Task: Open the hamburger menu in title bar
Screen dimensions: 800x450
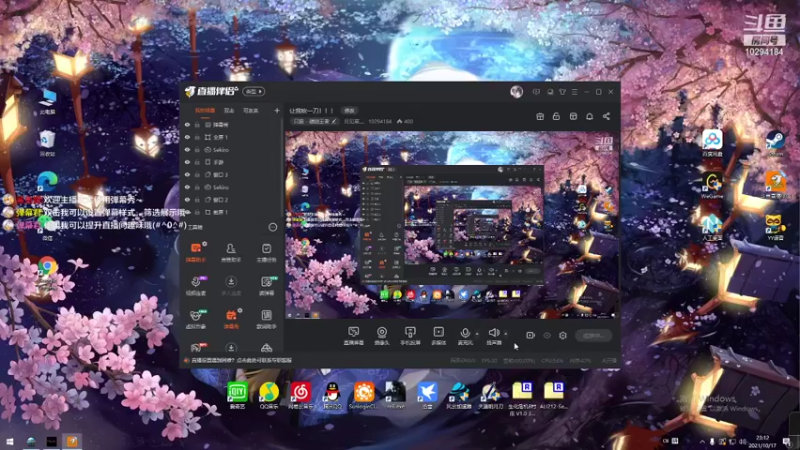Action: pos(574,92)
